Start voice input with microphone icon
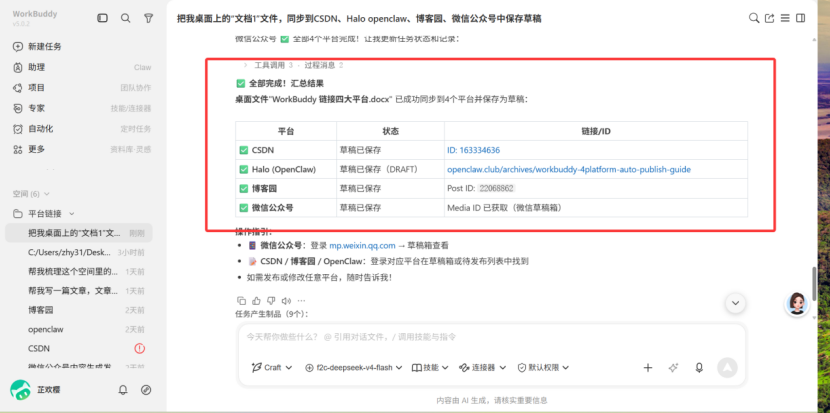The width and height of the screenshot is (830, 413). pyautogui.click(x=699, y=367)
